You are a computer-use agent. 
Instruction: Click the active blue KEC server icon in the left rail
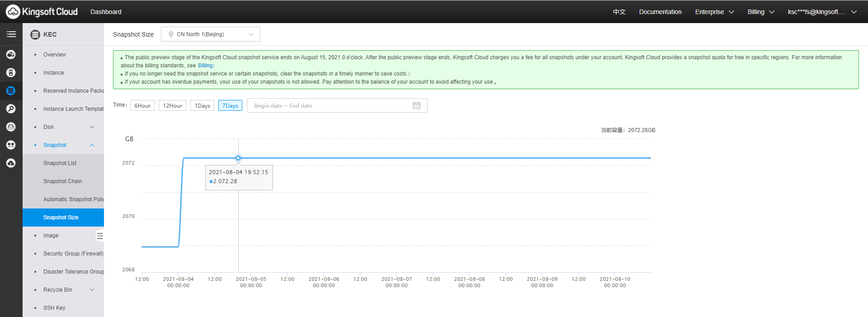pyautogui.click(x=11, y=90)
